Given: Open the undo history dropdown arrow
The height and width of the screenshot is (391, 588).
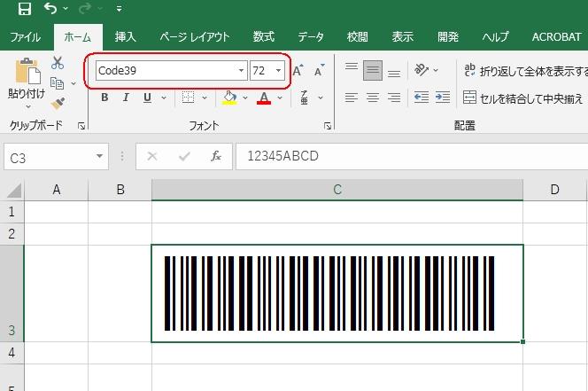Looking at the screenshot, I should click(x=66, y=8).
